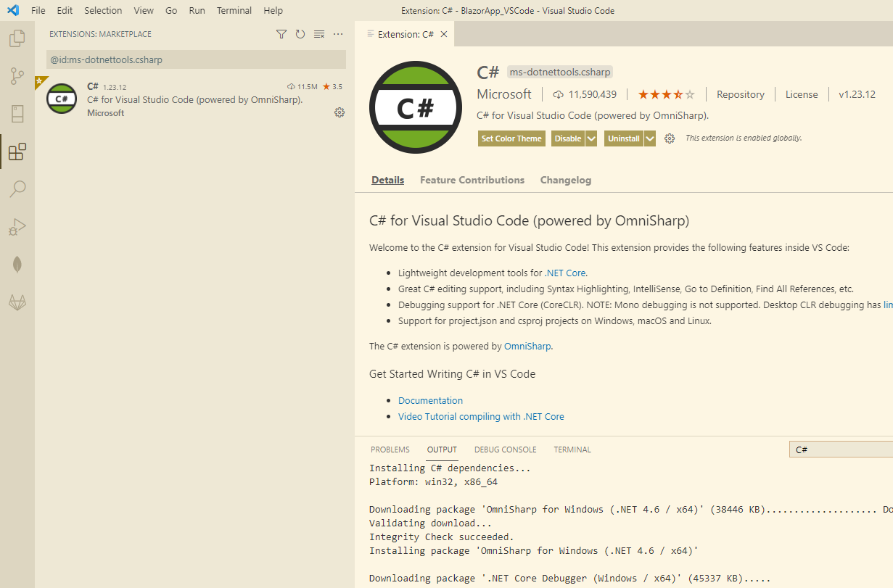The width and height of the screenshot is (893, 588).
Task: Click the 'Platform: win32, x86_64' output line
Action: pyautogui.click(x=433, y=481)
